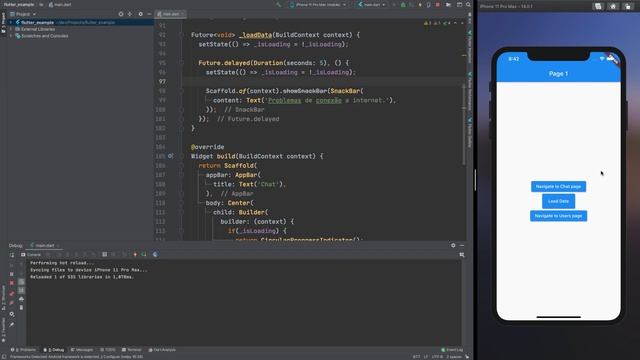The height and width of the screenshot is (360, 640).
Task: Click the red Stop icon in the Debug sidebar
Action: tap(12, 283)
